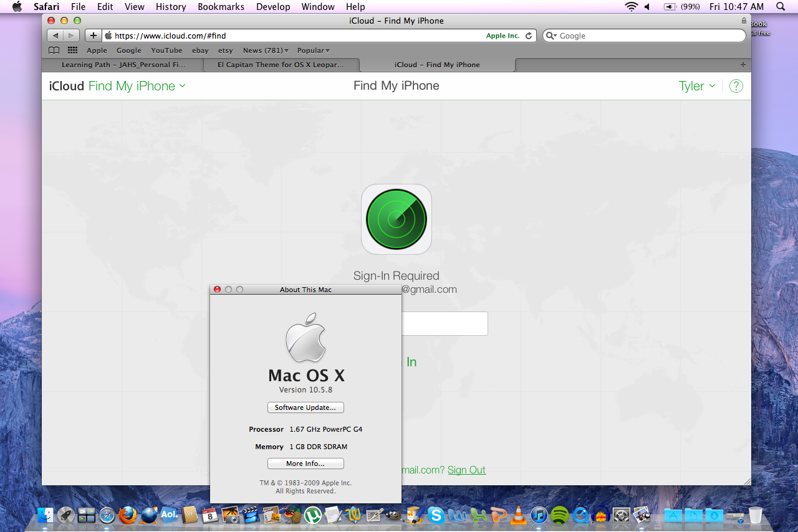Open iCloud help question mark icon
798x532 pixels.
pos(736,86)
